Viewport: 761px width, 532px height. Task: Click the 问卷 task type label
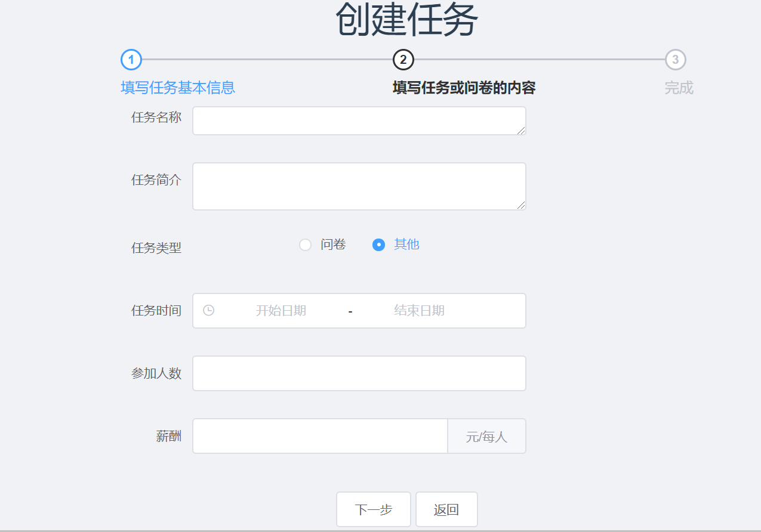pos(333,245)
